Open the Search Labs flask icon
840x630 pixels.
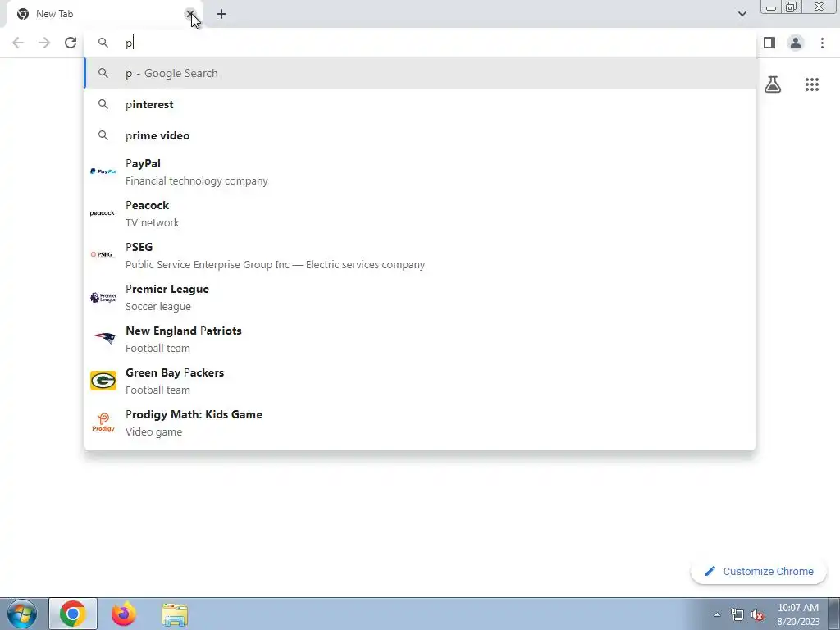[773, 84]
